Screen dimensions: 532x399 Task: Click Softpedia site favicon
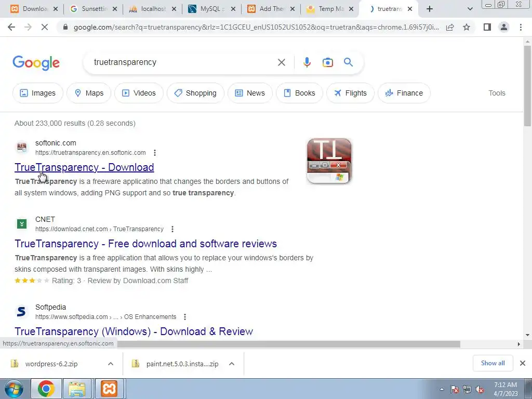[22, 312]
